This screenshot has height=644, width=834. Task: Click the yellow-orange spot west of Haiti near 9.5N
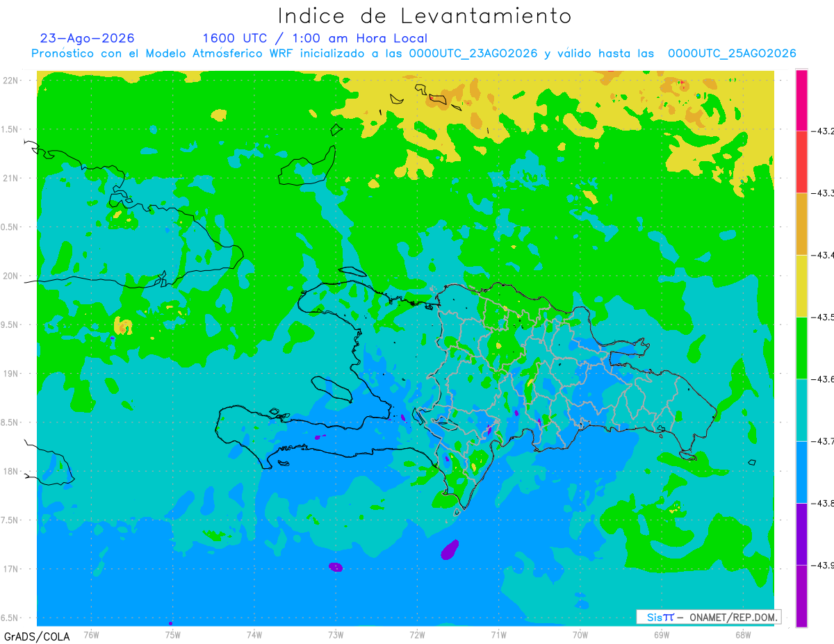[122, 325]
